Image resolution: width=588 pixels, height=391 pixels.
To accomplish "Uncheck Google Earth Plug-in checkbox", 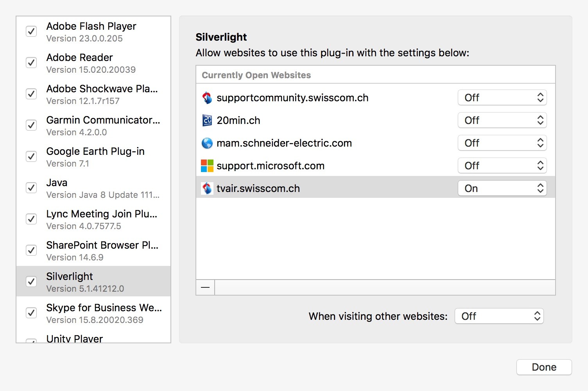I will click(31, 156).
